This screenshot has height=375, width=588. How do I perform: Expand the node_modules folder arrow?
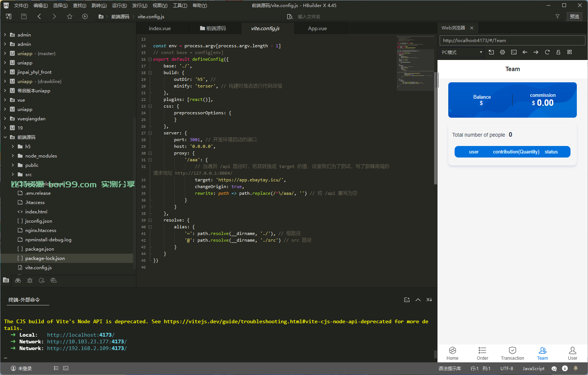13,156
